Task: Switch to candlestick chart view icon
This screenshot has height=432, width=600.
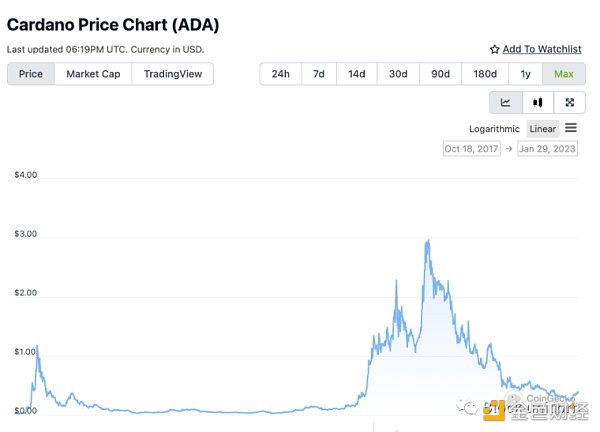Action: (x=538, y=102)
